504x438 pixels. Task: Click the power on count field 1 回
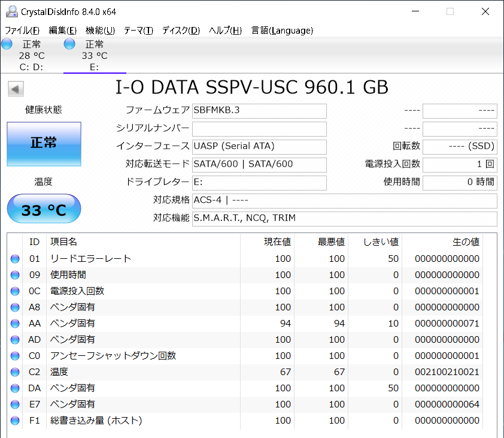coord(460,165)
